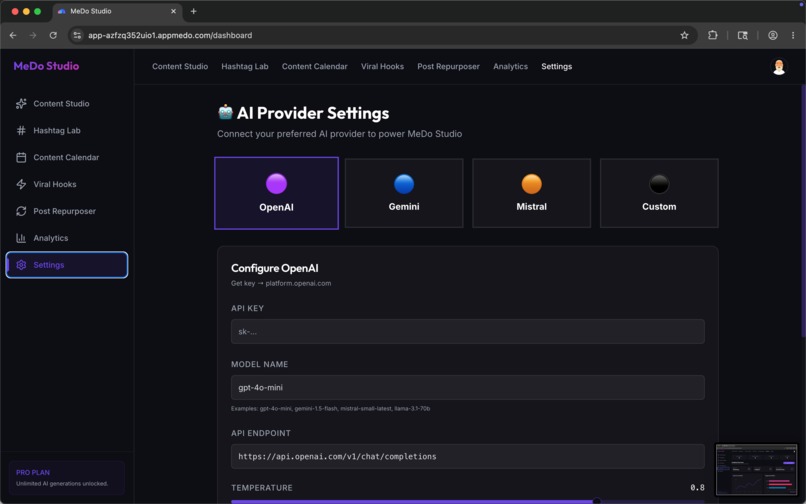The height and width of the screenshot is (504, 806).
Task: Click the page vertical scrollbar
Action: 803,211
